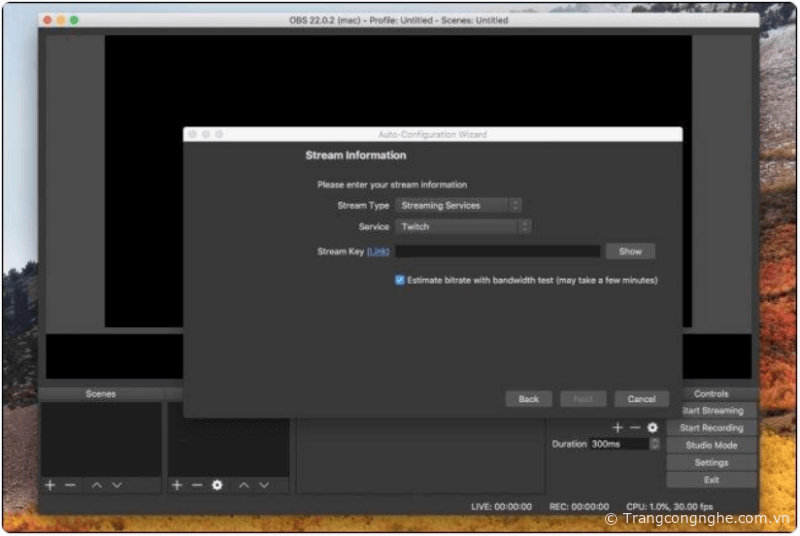Click inside the Stream Key field

tap(498, 252)
